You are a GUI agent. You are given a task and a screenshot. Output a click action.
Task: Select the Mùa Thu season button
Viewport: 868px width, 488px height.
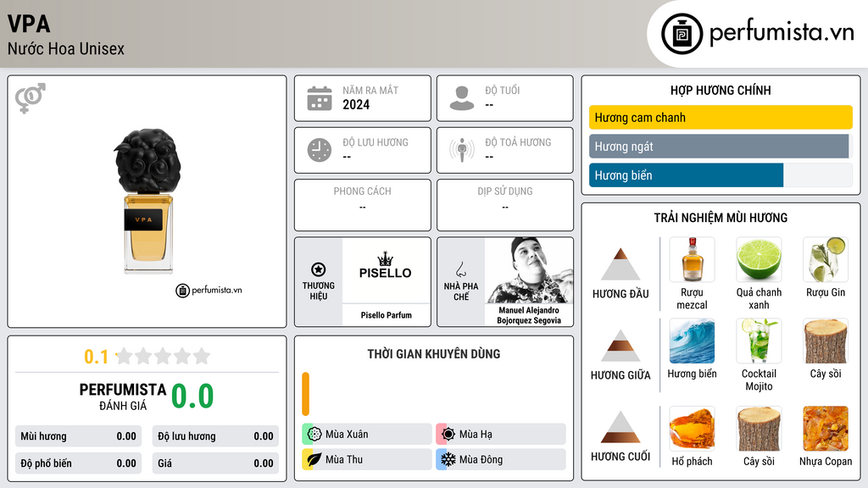367,459
